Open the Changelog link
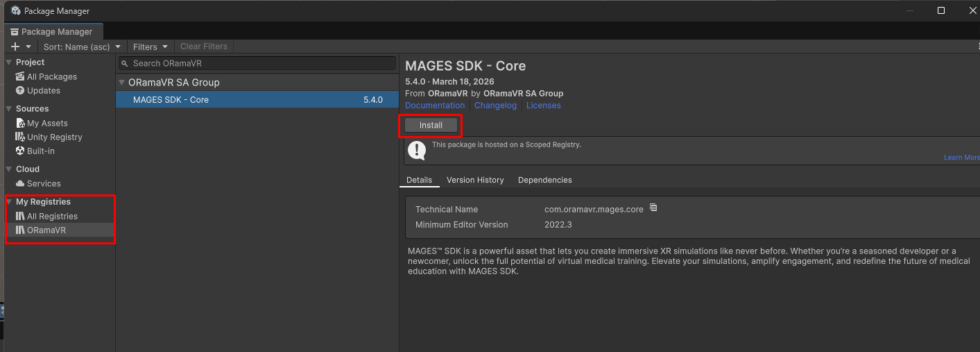 click(x=495, y=106)
